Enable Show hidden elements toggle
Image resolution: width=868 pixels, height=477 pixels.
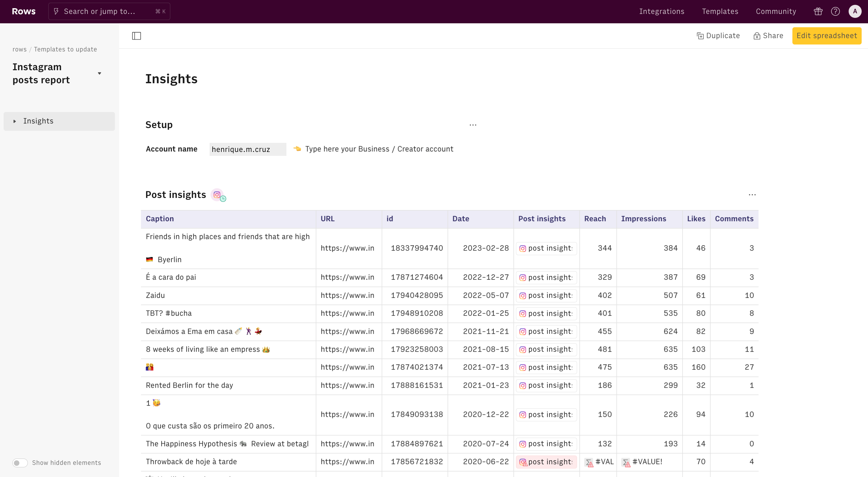tap(20, 463)
